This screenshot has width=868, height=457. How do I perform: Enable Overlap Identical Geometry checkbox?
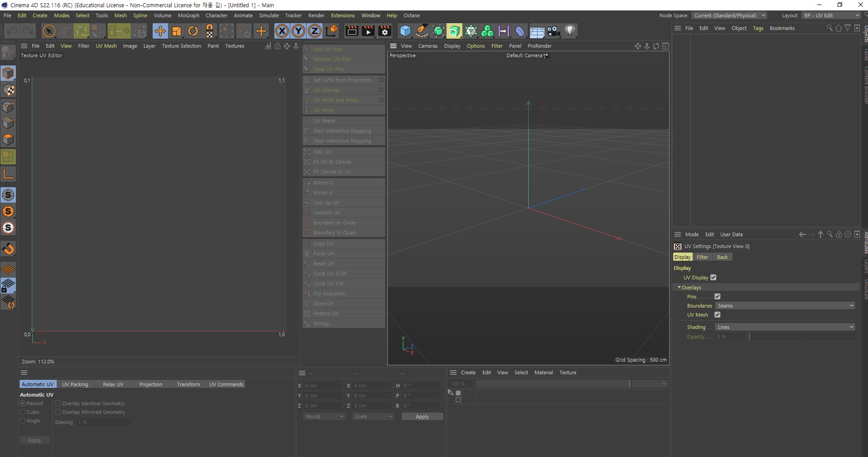[58, 403]
